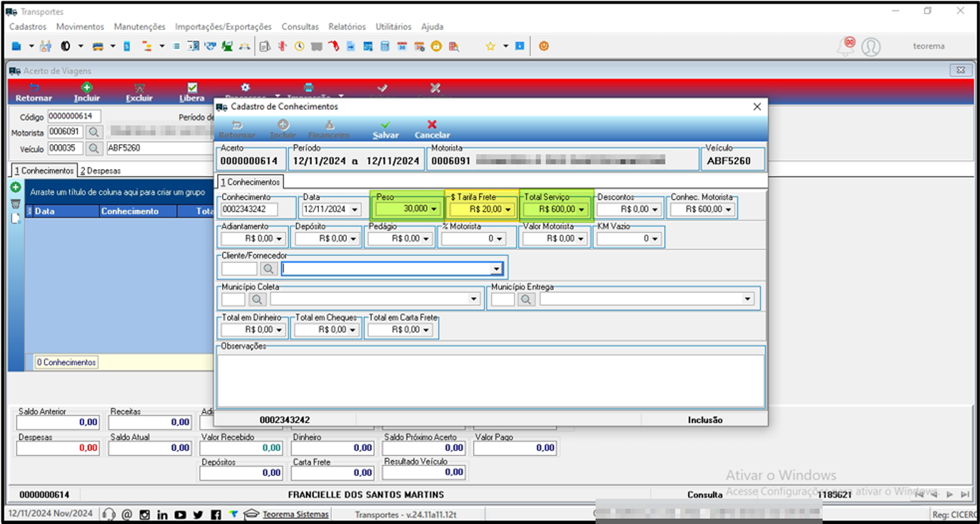Viewport: 980px width, 524px height.
Task: Expand the Município Entrega combo box
Action: (x=747, y=299)
